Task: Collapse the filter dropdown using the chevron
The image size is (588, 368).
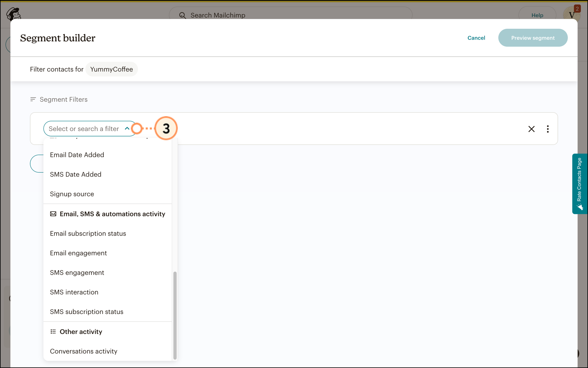Action: (x=127, y=129)
